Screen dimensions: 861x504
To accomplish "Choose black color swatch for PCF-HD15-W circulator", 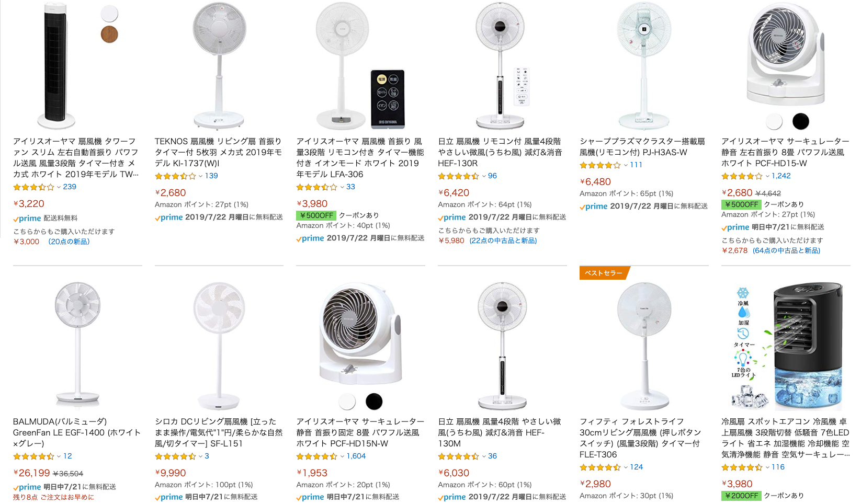I will pos(800,121).
